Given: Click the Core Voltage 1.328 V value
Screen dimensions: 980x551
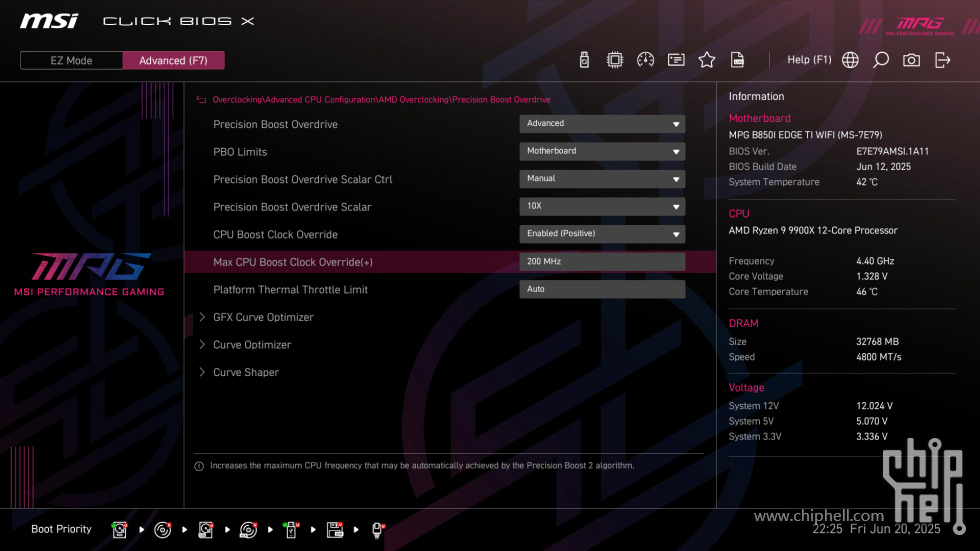Looking at the screenshot, I should (x=871, y=276).
